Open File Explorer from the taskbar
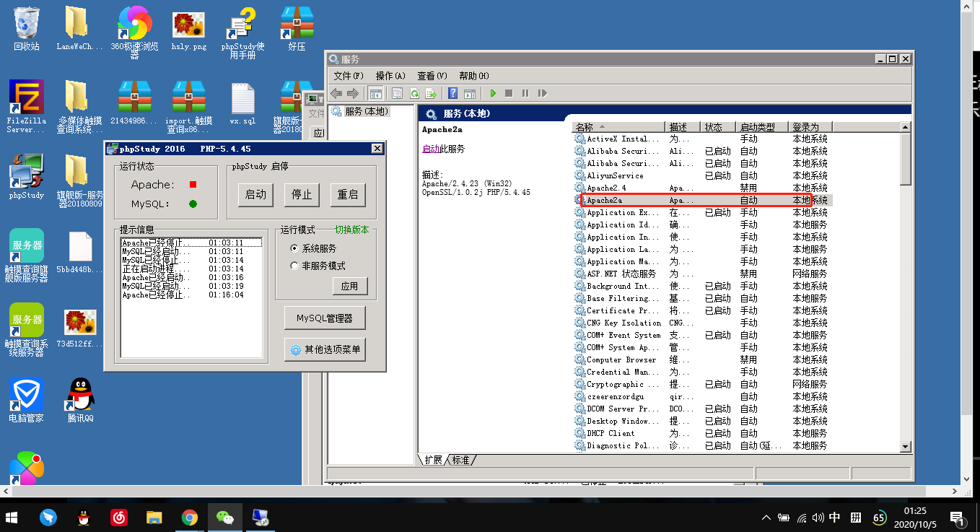980x532 pixels. click(x=154, y=518)
